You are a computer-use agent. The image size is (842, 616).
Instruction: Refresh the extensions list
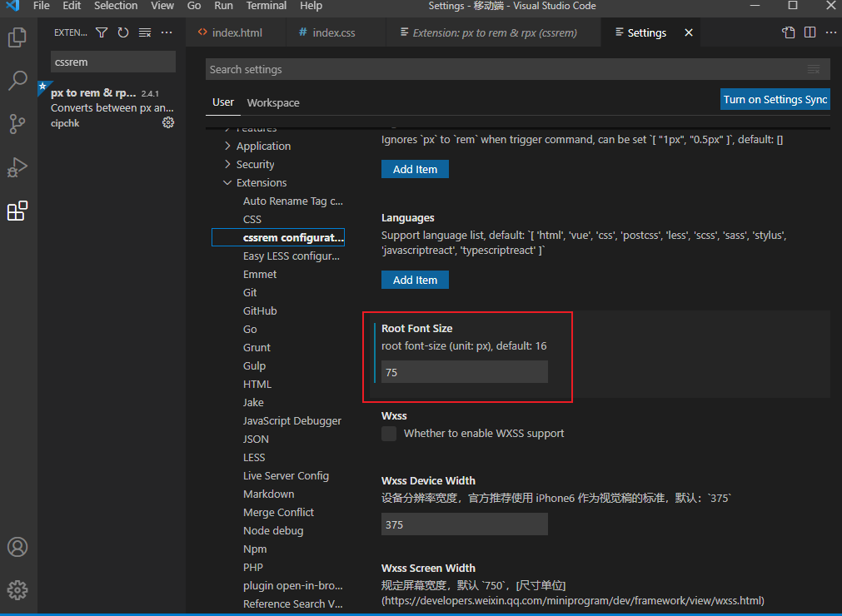pyautogui.click(x=123, y=32)
